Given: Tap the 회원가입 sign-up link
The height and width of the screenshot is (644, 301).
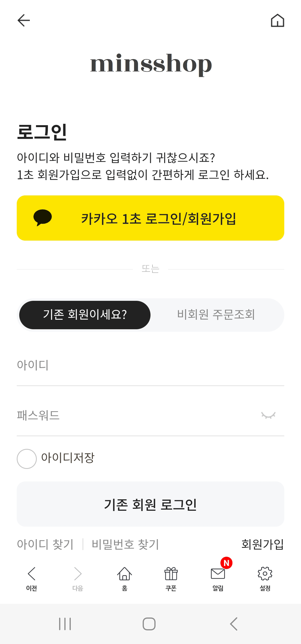Looking at the screenshot, I should (x=262, y=544).
